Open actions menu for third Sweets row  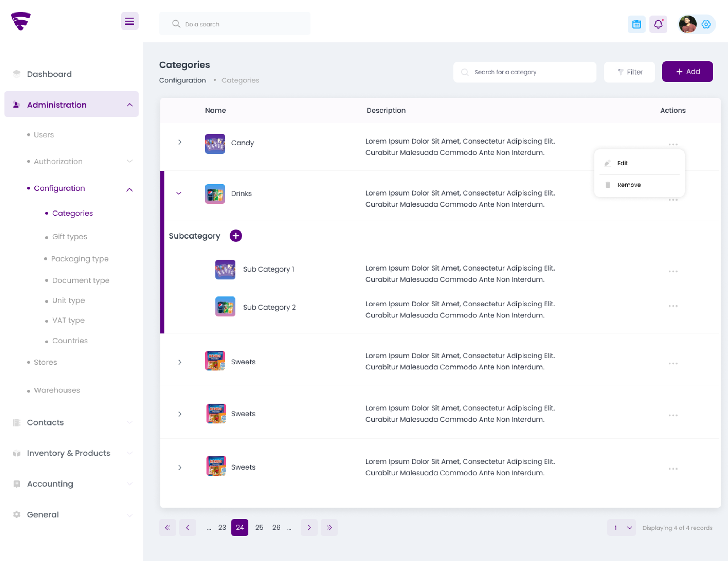coord(673,469)
